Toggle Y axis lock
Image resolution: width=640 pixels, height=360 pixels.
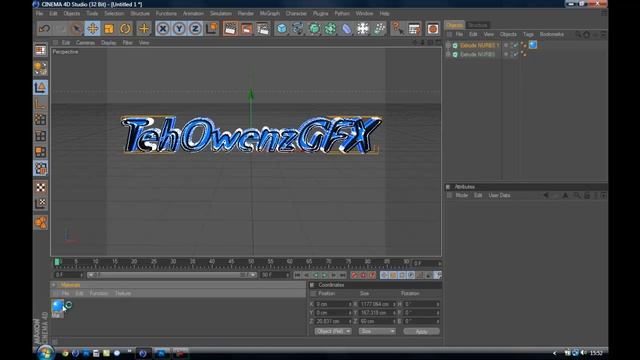(x=179, y=29)
